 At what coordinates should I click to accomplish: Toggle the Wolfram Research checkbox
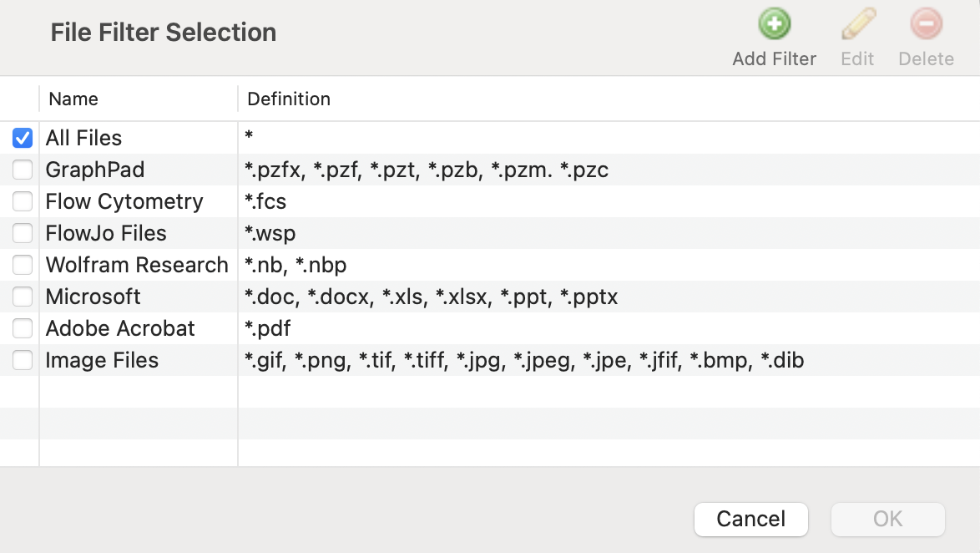tap(22, 265)
